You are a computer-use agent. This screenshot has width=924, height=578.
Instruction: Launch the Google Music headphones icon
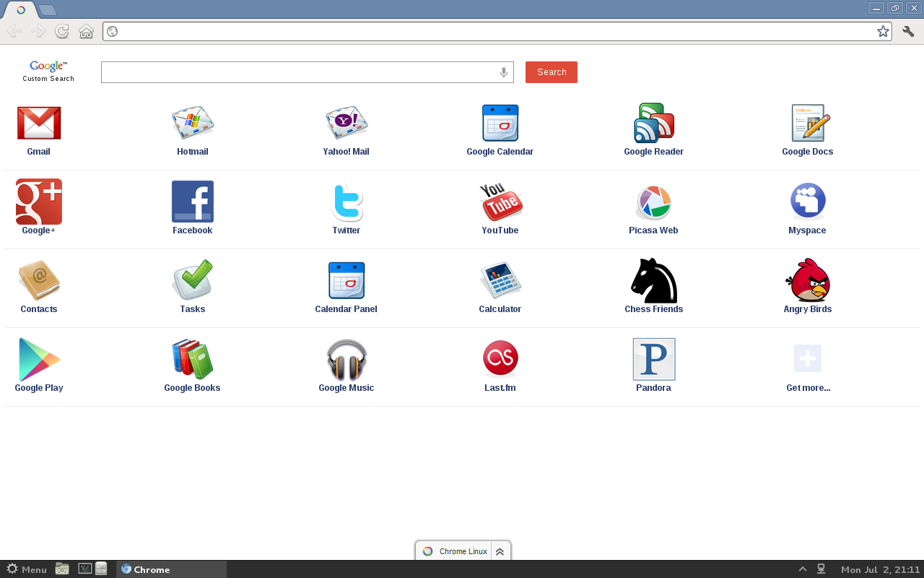click(x=346, y=359)
